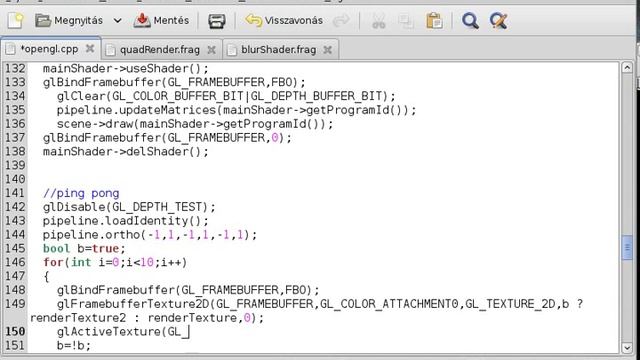Screen dimensions: 640x360
Task: Click the 'bool b=true;' line
Action: click(84, 249)
